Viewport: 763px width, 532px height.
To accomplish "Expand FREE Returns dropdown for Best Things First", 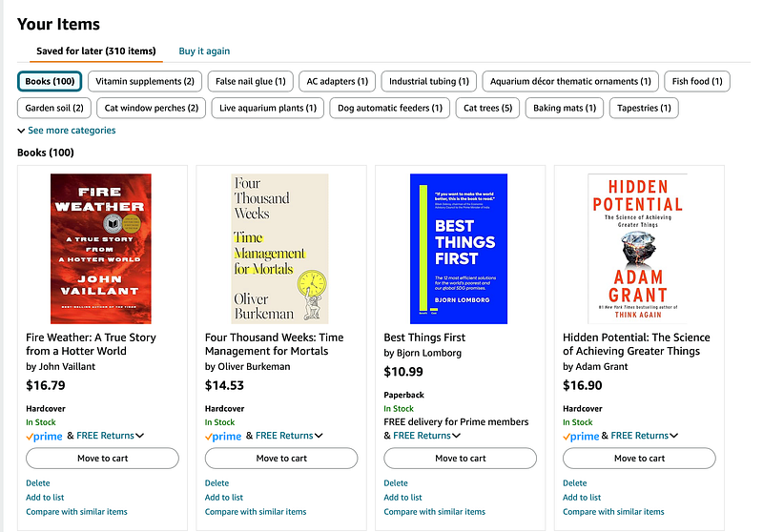I will tap(457, 436).
